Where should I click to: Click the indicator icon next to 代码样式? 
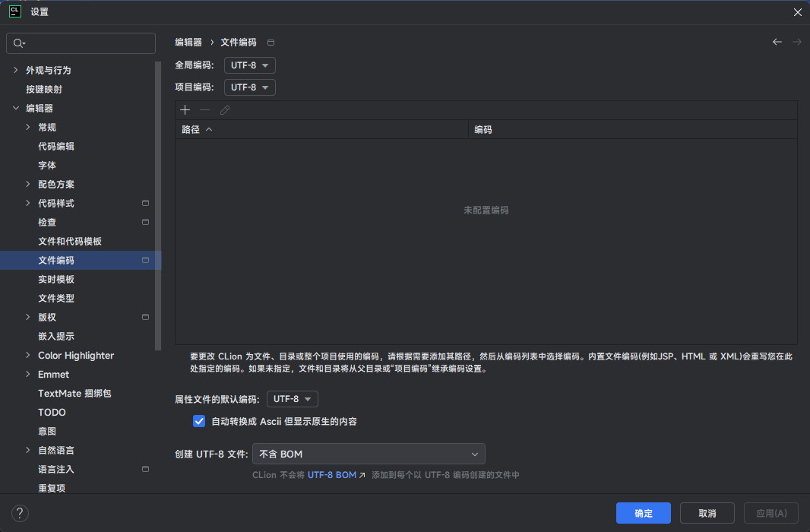click(x=144, y=203)
